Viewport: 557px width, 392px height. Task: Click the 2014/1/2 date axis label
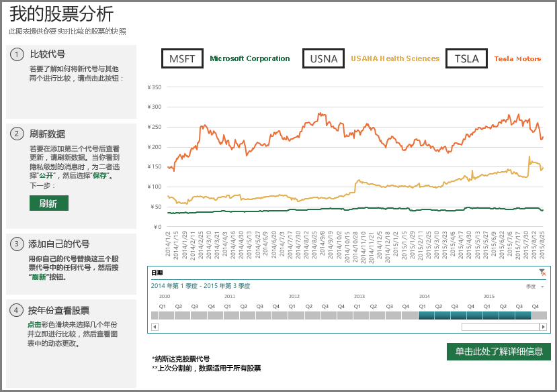[x=168, y=244]
